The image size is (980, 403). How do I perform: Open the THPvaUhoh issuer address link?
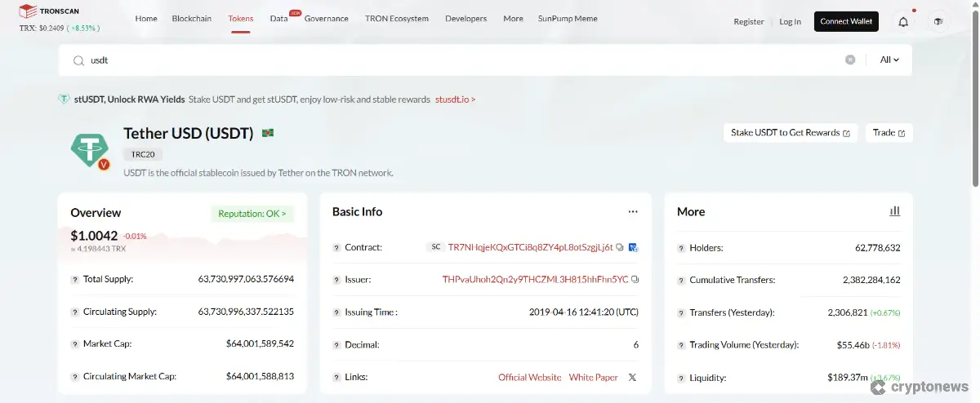pos(536,279)
